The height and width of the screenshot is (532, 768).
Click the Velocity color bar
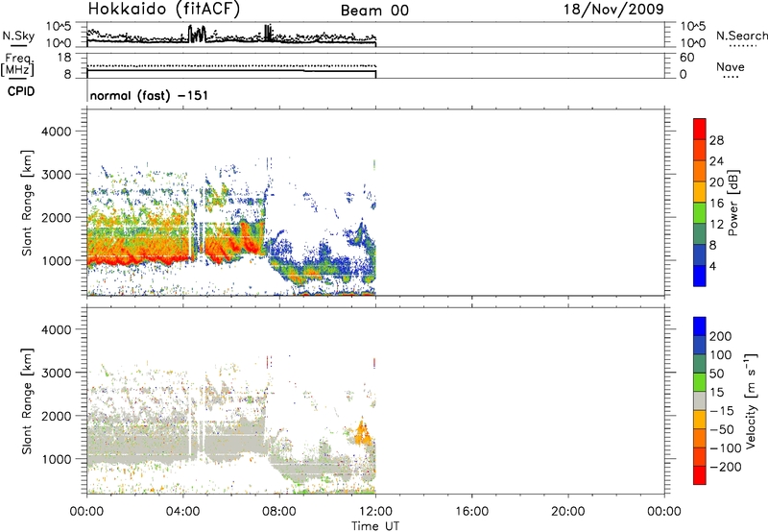700,400
